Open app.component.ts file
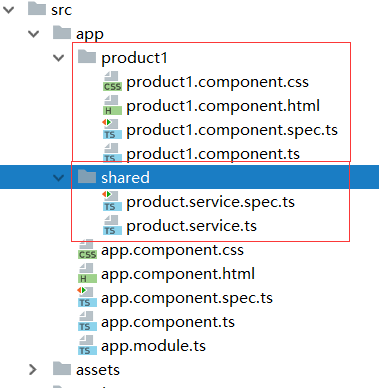379x388 pixels. 168,322
